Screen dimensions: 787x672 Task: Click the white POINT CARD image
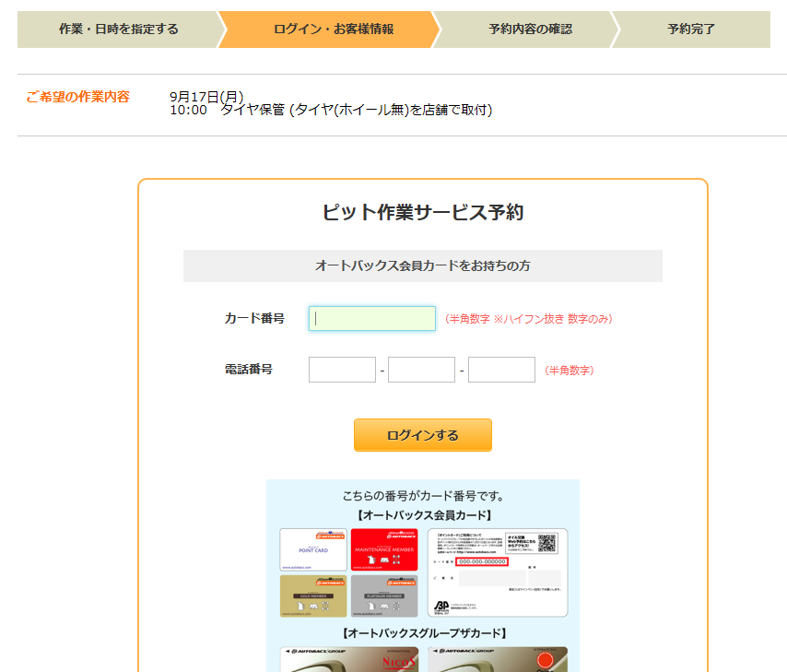(313, 549)
